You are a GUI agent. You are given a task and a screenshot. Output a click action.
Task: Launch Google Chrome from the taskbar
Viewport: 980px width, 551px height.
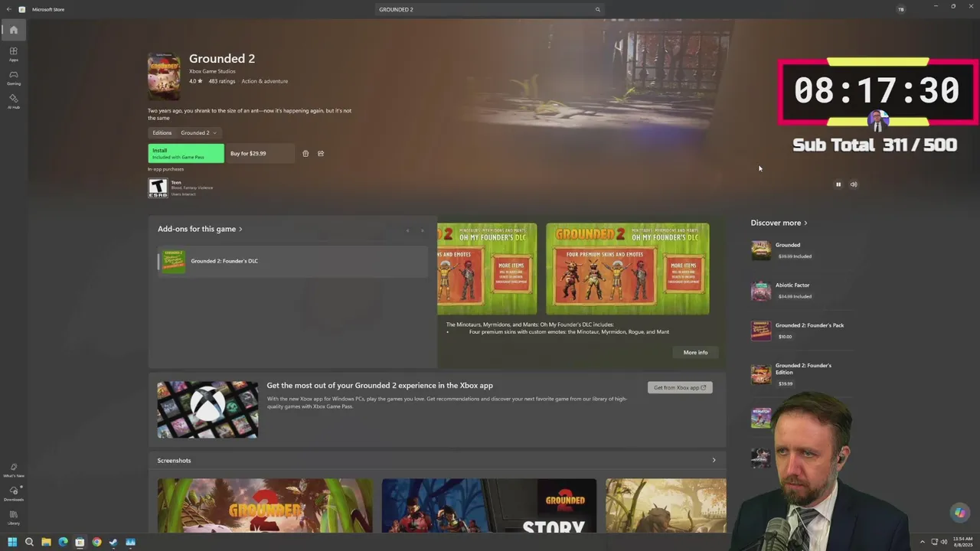click(x=96, y=542)
